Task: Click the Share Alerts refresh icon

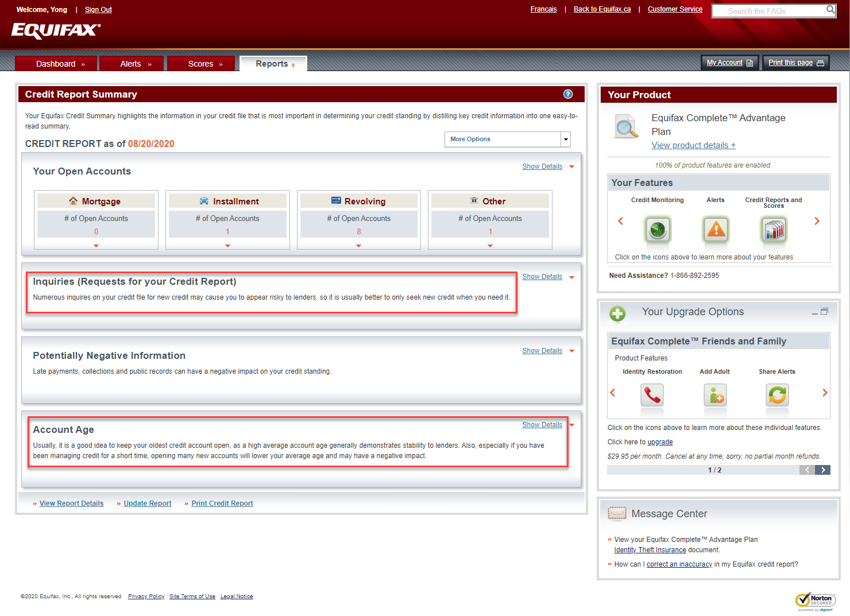Action: pos(777,395)
